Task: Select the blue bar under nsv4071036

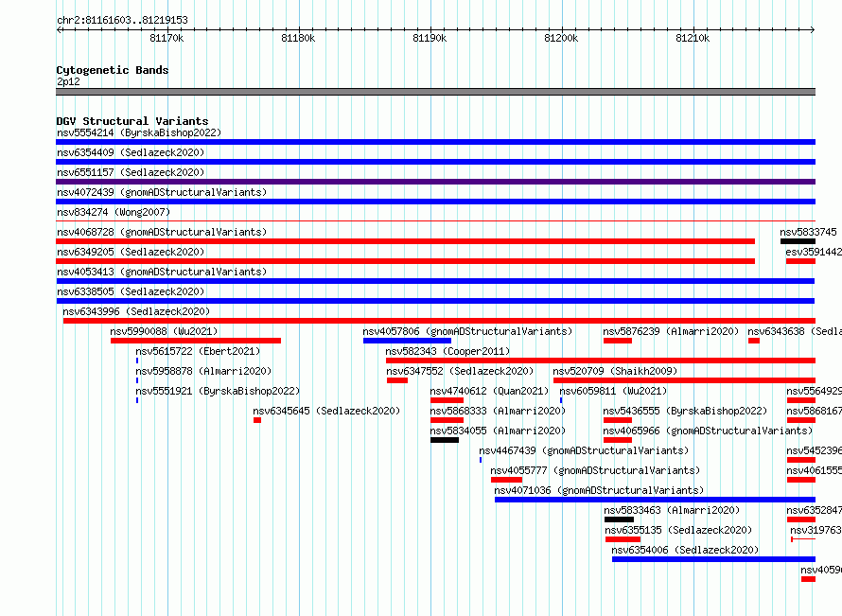Action: [655, 500]
